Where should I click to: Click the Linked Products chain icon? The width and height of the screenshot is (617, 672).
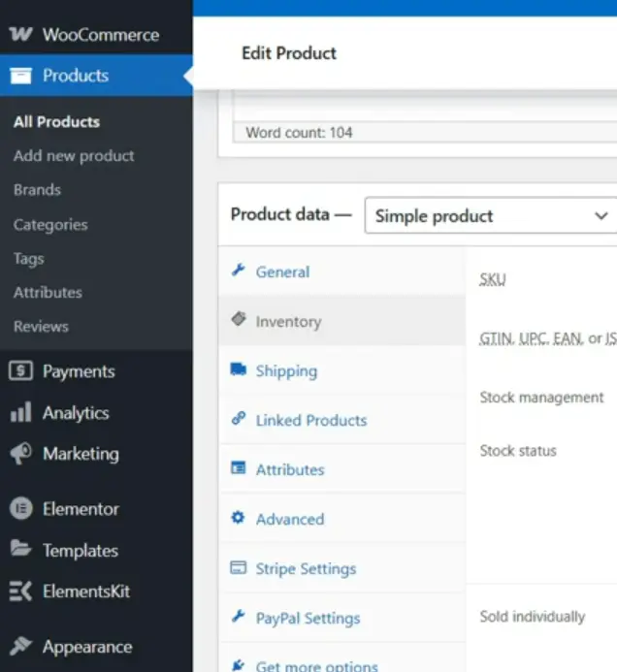[x=239, y=418]
